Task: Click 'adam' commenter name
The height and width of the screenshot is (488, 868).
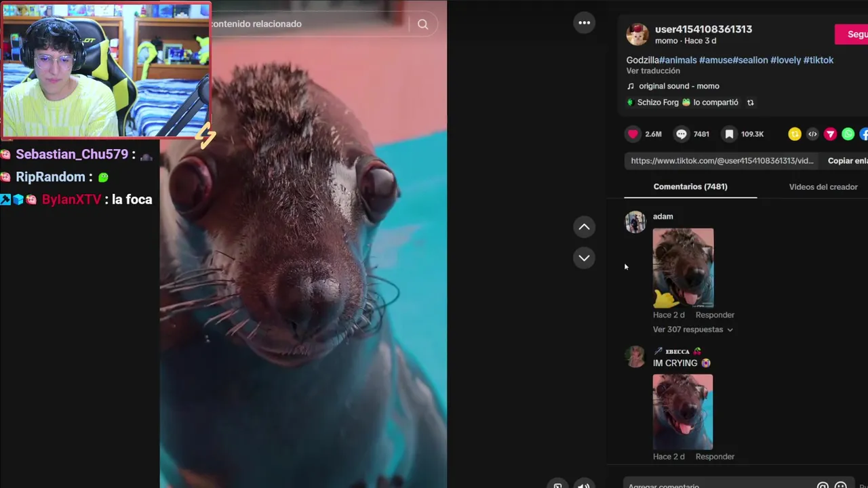Action: (663, 216)
